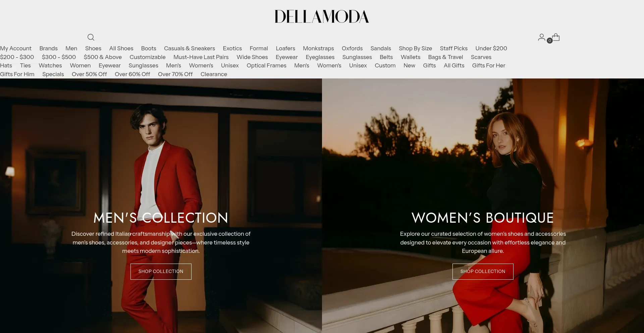Open the Brands menu item
The height and width of the screenshot is (333, 644).
(x=48, y=48)
